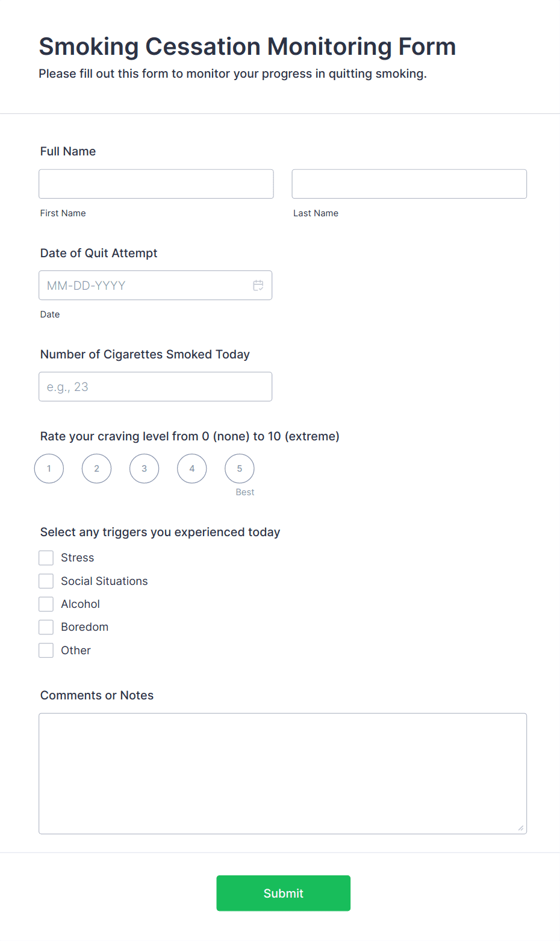Choose craving rating 4
This screenshot has height=941, width=560.
click(x=191, y=469)
